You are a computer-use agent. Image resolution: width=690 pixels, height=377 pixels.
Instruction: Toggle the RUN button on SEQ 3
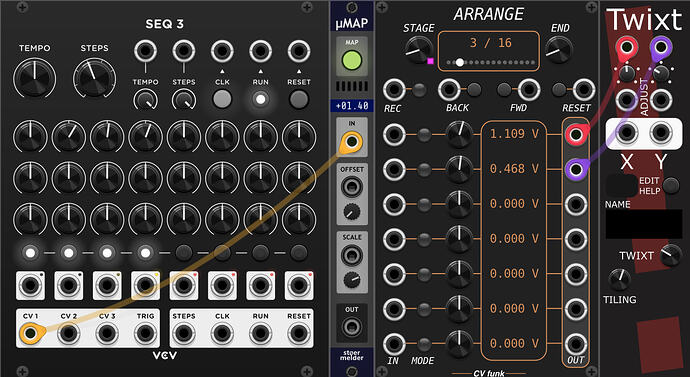click(261, 99)
